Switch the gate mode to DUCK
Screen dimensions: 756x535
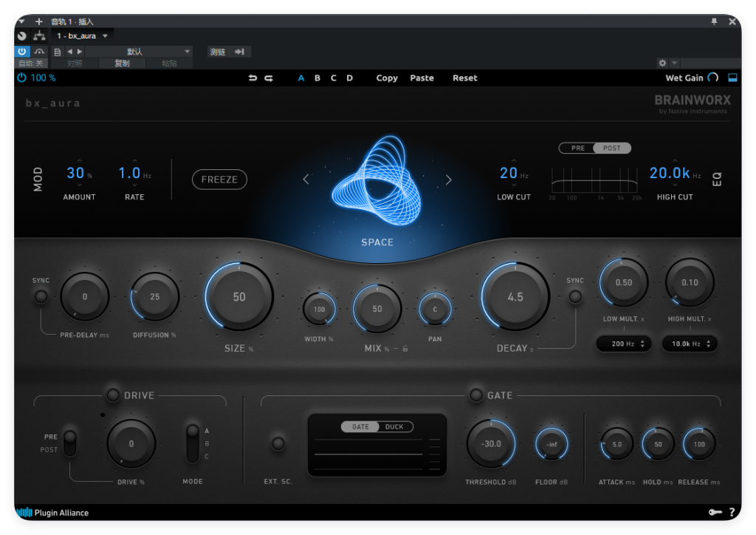(x=394, y=426)
